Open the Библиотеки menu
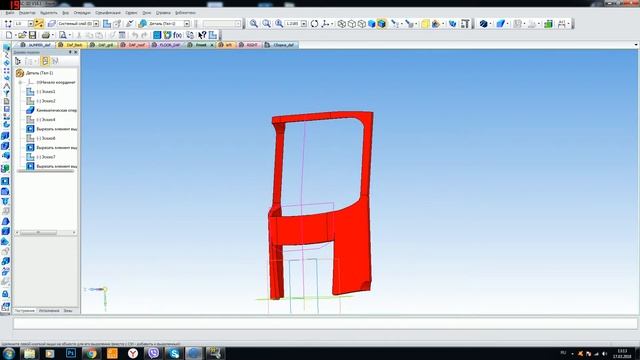640x360 pixels. click(185, 13)
